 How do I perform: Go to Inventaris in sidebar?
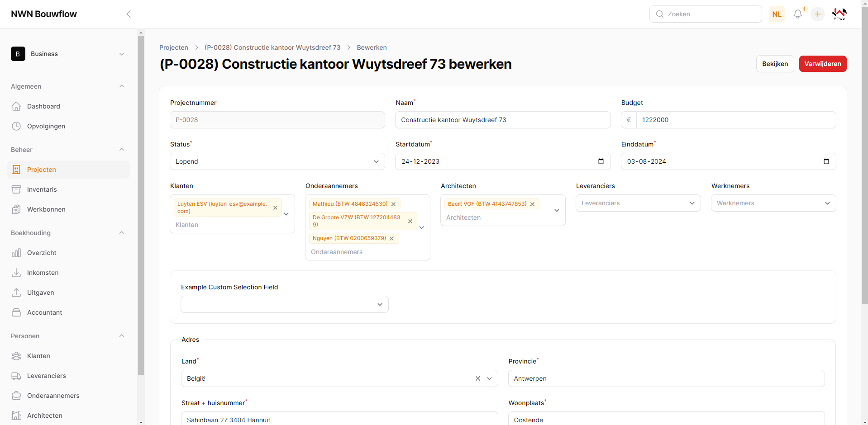tap(42, 189)
